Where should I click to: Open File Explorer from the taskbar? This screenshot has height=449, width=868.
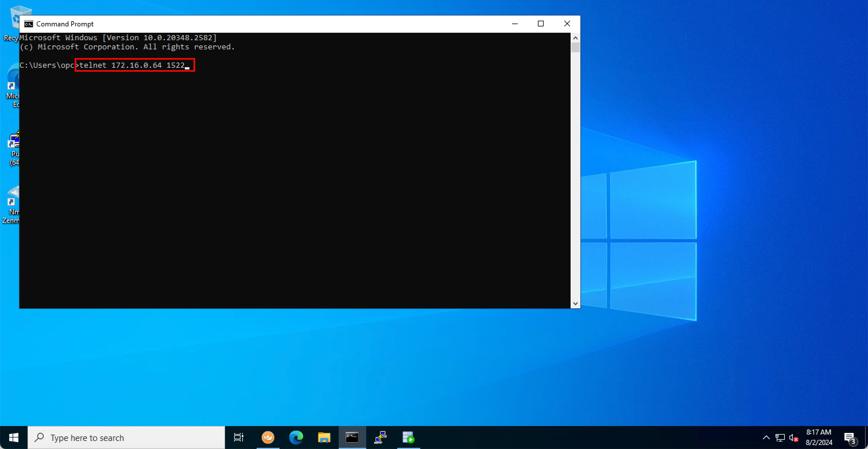coord(324,438)
